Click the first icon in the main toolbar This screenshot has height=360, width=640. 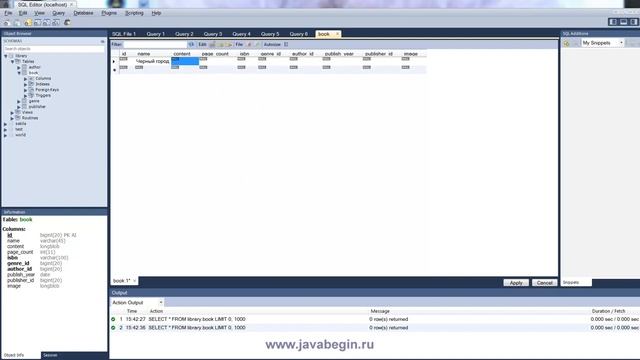click(7, 23)
